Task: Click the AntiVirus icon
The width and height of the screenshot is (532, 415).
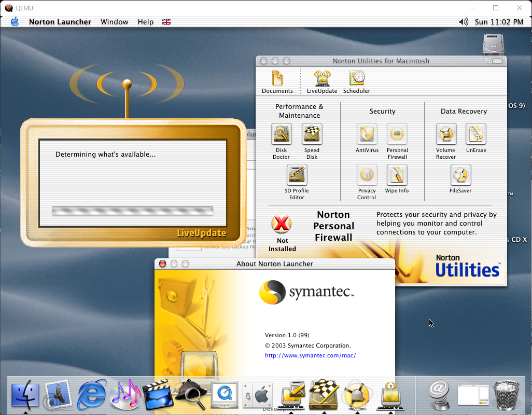Action: coord(367,135)
